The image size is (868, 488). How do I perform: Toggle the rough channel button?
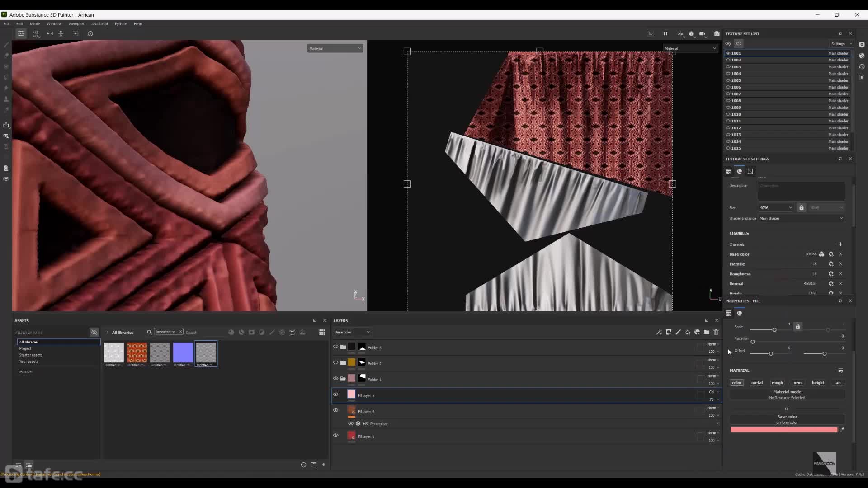(x=777, y=383)
